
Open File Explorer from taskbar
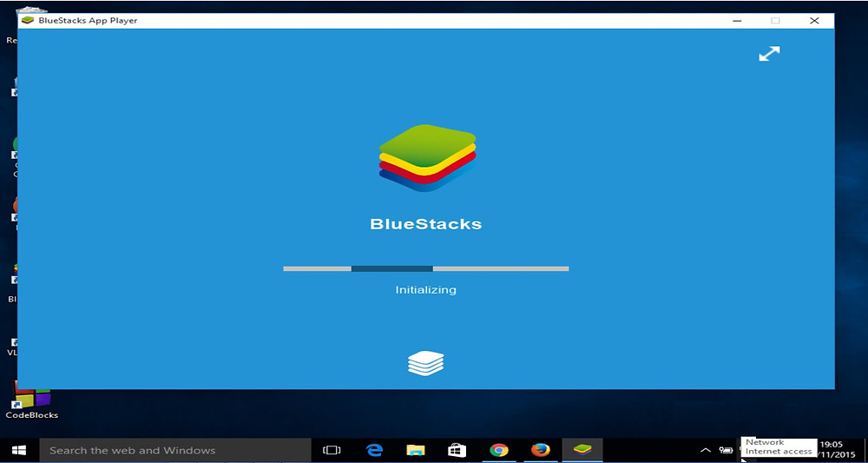tap(416, 450)
